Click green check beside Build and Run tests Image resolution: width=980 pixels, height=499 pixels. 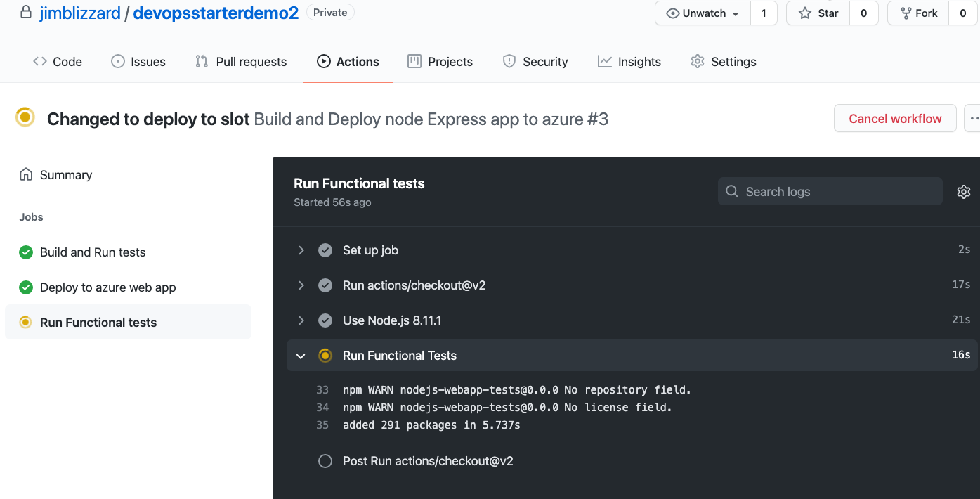(26, 252)
